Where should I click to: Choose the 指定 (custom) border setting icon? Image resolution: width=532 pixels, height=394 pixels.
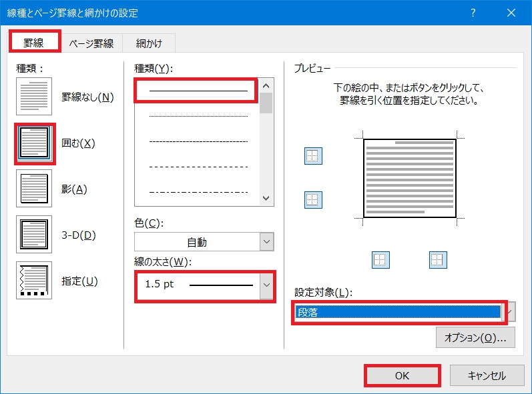pos(34,281)
